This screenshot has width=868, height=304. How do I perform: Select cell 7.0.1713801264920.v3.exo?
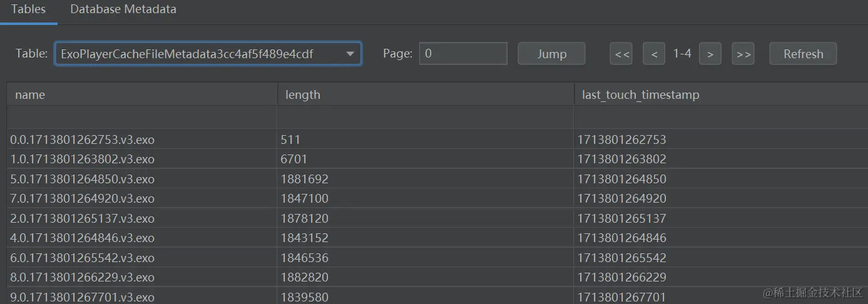142,198
